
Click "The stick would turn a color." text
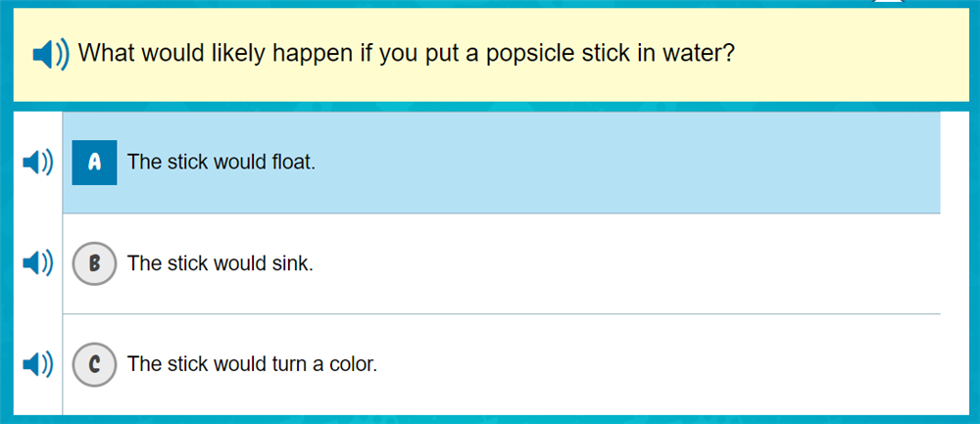252,365
